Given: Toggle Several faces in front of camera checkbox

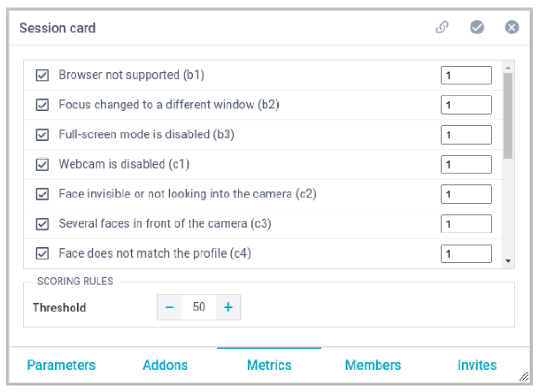Looking at the screenshot, I should click(x=42, y=224).
